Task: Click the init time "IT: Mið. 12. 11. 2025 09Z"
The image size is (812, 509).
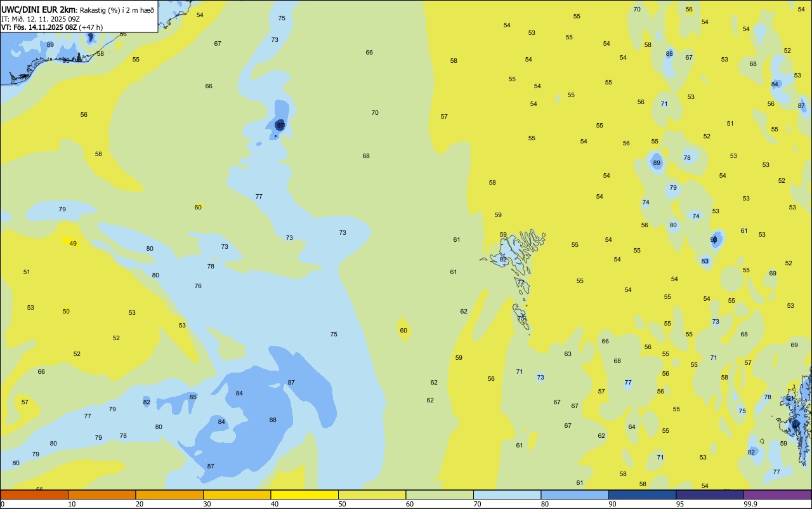Action: pos(41,19)
